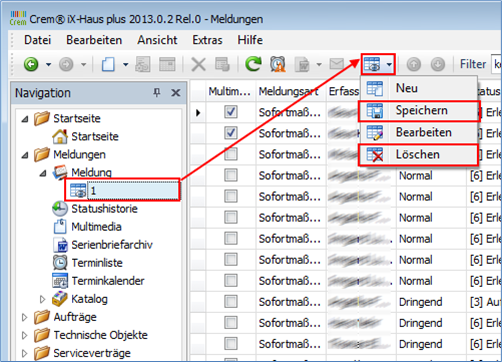502x362 pixels.
Task: Click the green back arrow toolbar icon
Action: click(x=31, y=64)
